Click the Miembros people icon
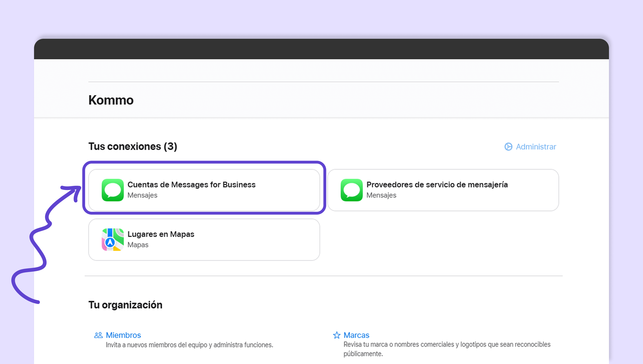Image resolution: width=643 pixels, height=364 pixels. 98,335
